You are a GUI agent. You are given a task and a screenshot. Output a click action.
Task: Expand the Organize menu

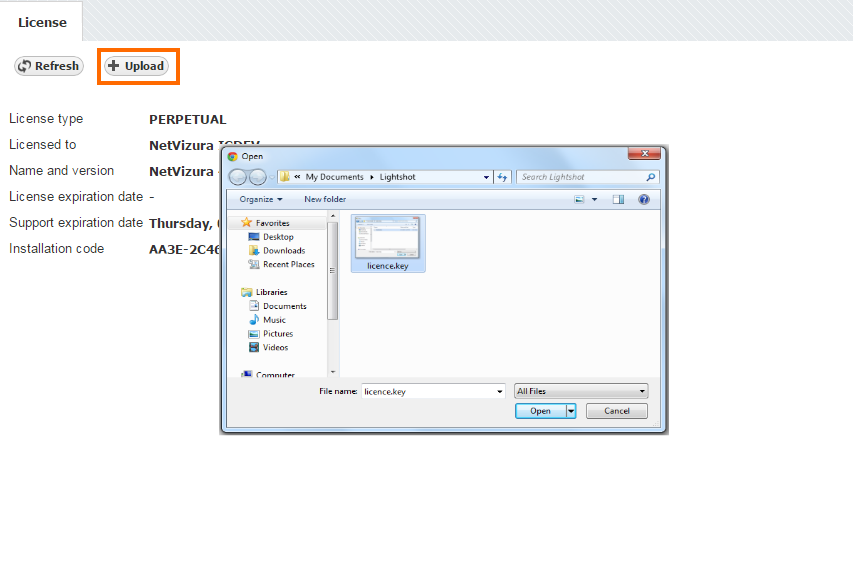[260, 199]
